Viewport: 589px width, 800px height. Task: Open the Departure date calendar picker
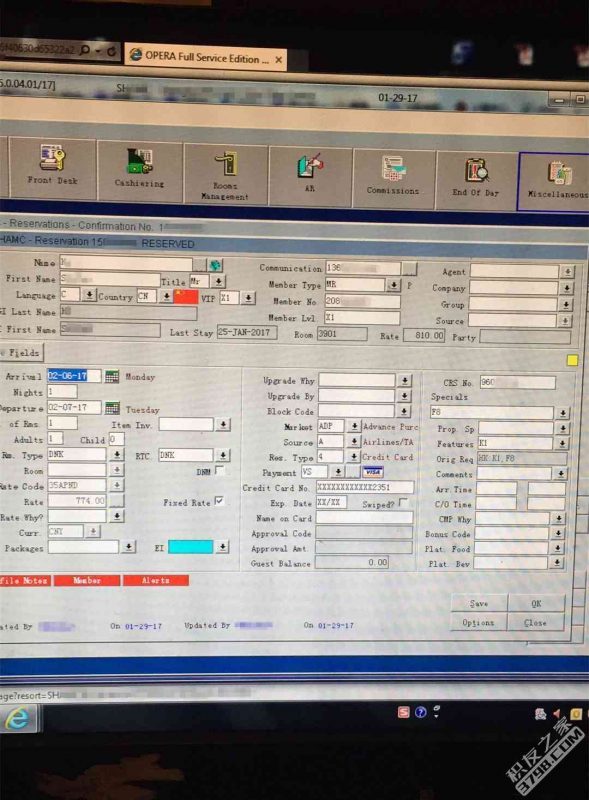[112, 408]
